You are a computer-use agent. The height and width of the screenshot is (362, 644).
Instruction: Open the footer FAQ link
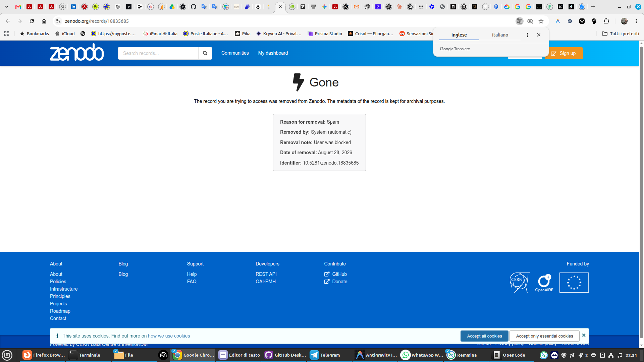click(x=192, y=282)
